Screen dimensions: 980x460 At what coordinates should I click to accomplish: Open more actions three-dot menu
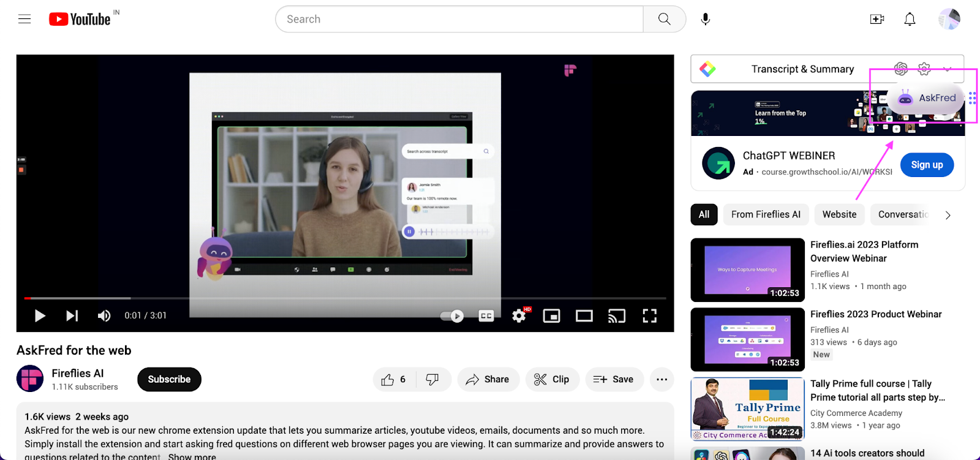(x=661, y=380)
